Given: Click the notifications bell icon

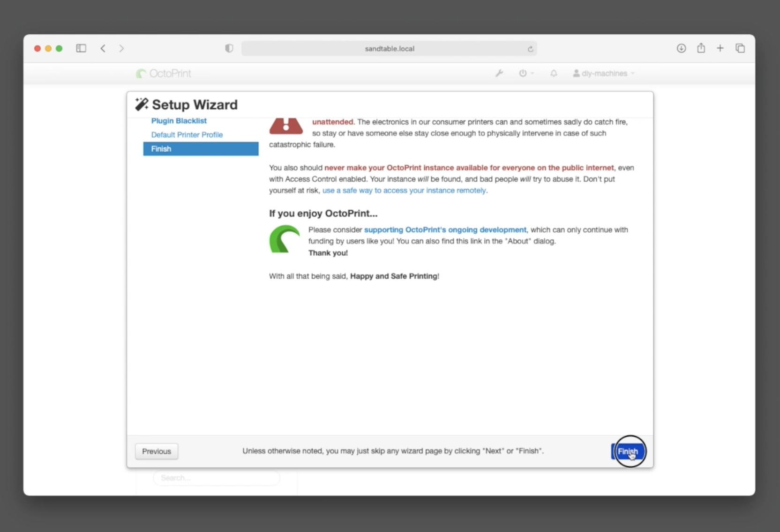Looking at the screenshot, I should (x=554, y=74).
